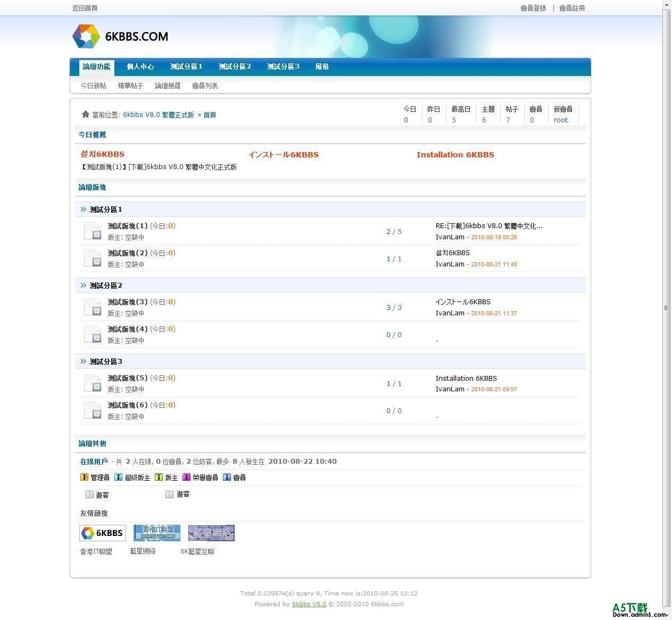Screen dimensions: 672x620
Task: Open the 測試版塊(1) board title
Action: point(128,226)
